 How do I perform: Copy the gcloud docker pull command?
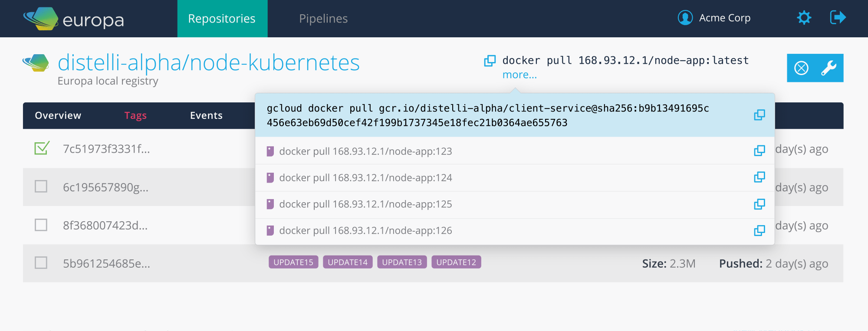[x=759, y=115]
